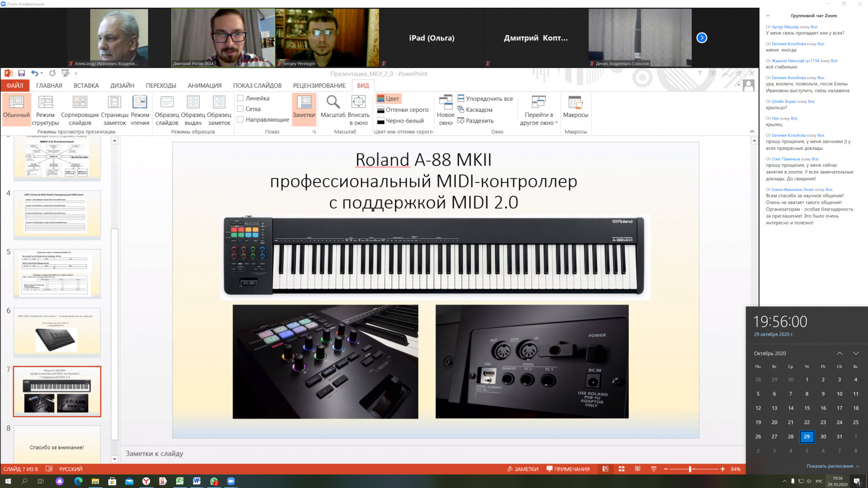Select slide 6 thumbnail
Viewport: 868px width, 488px height.
coord(57,332)
